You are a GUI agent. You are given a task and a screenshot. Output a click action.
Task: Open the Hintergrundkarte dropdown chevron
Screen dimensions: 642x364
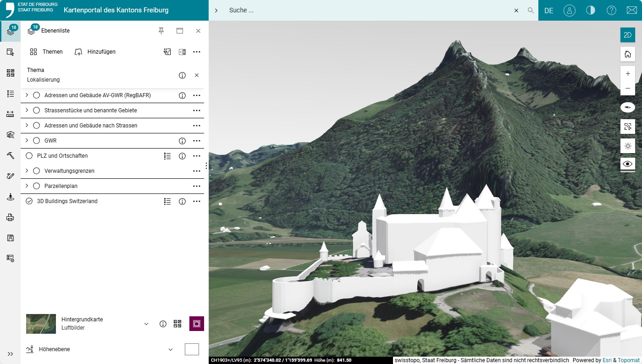(x=146, y=324)
